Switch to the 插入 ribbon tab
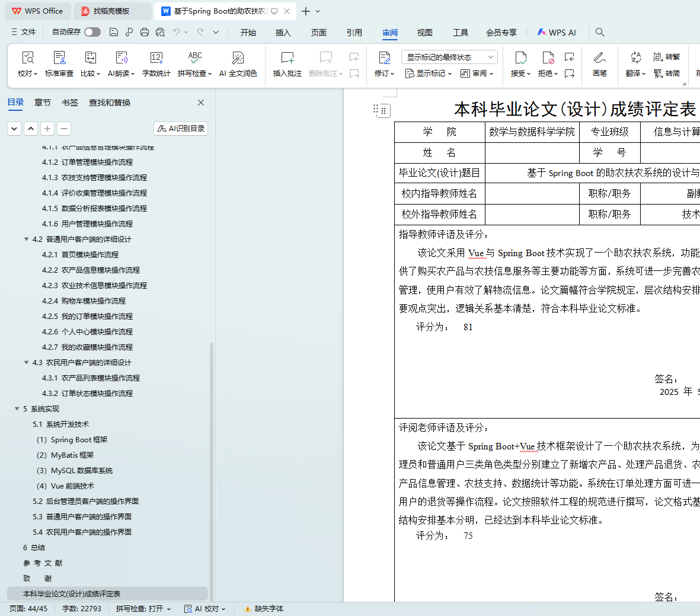The height and width of the screenshot is (616, 700). click(x=283, y=33)
